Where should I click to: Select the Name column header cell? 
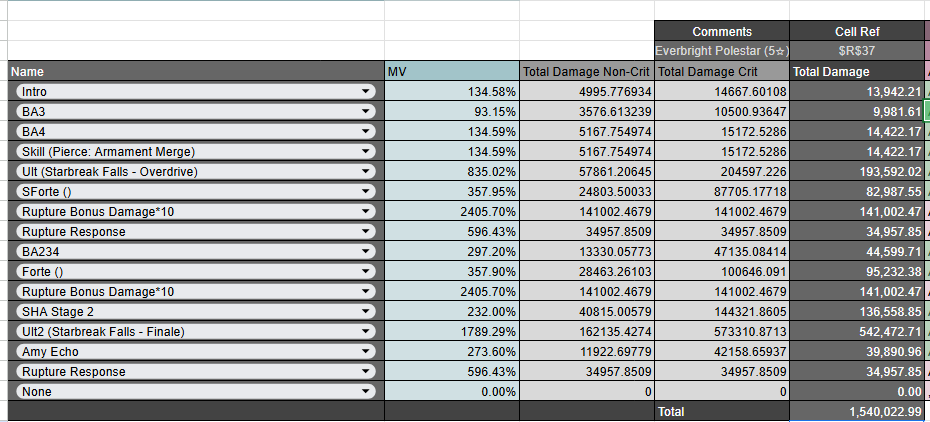tap(196, 72)
